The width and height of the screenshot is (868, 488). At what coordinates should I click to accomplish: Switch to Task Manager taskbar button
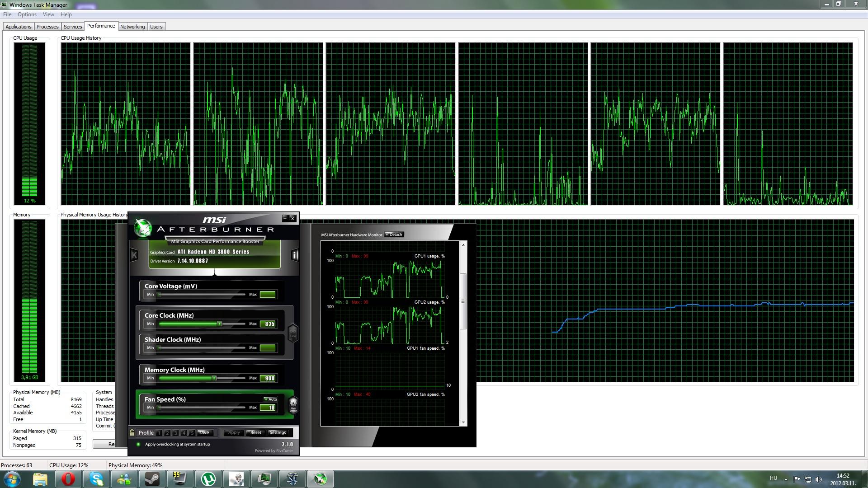pyautogui.click(x=264, y=479)
